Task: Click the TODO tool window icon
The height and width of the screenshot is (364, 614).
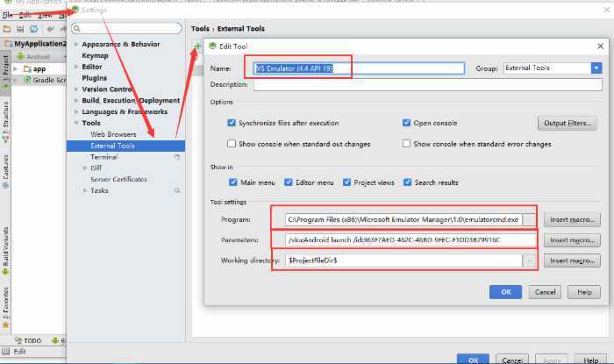Action: pos(18,340)
